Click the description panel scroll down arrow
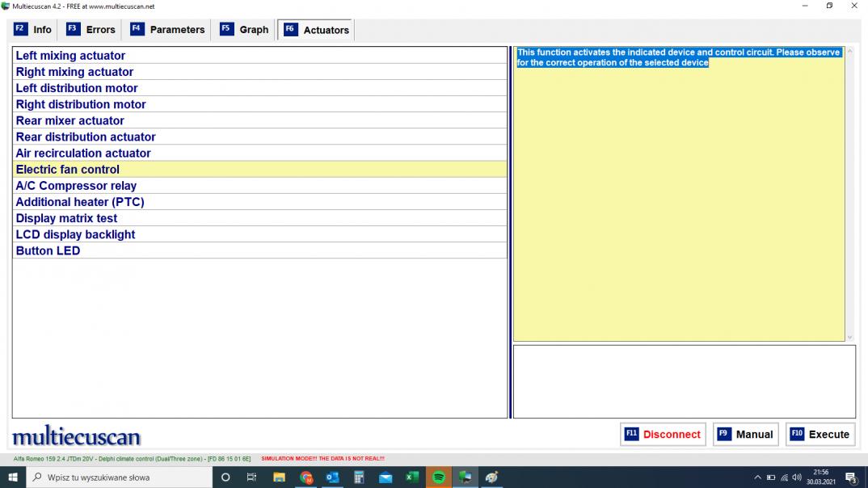 point(850,337)
